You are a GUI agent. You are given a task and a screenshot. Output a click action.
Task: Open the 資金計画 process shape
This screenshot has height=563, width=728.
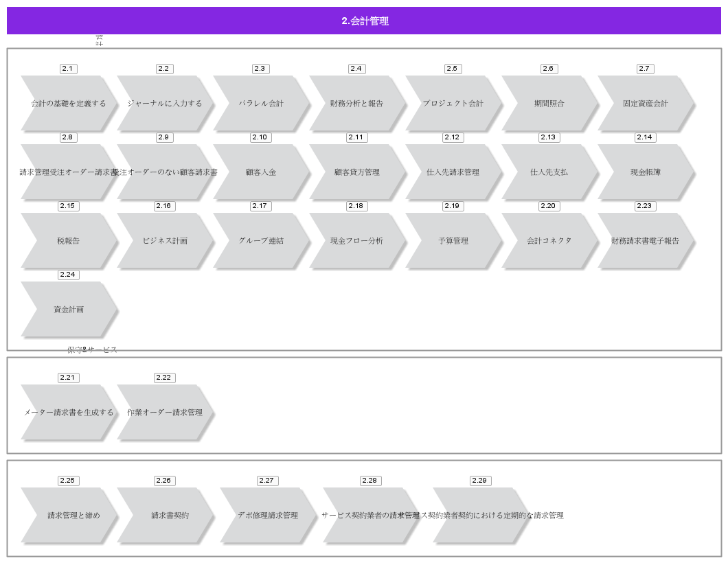(x=69, y=309)
